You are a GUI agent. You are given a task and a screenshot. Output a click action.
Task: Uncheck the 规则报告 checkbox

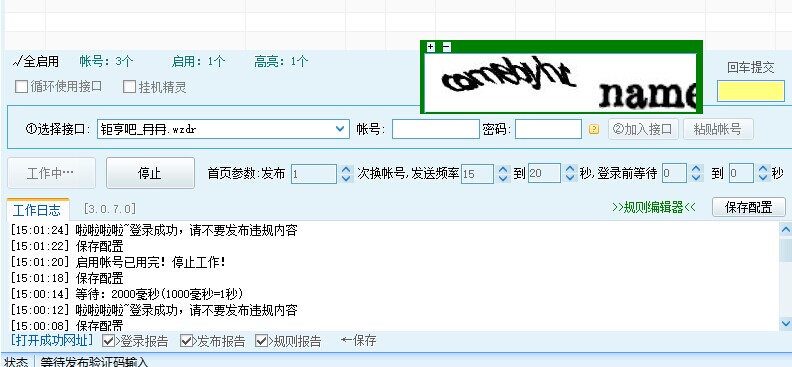261,341
